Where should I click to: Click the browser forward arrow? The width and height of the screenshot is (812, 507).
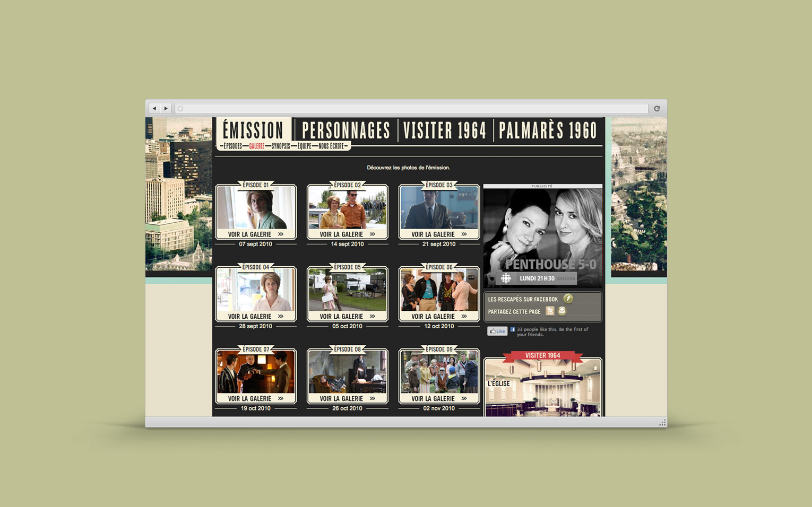coord(166,109)
